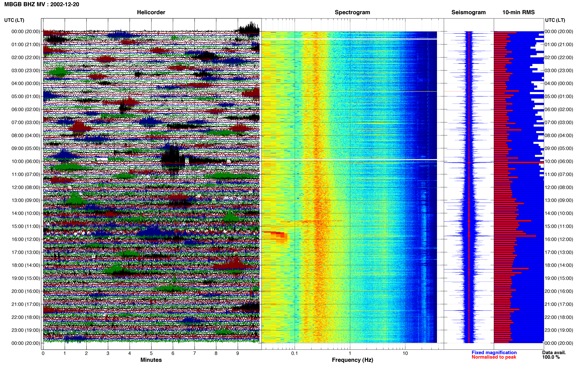Viewport: 588px width, 368px height.
Task: Click the right '18:00 (14:00)' time label
Action: click(x=559, y=265)
